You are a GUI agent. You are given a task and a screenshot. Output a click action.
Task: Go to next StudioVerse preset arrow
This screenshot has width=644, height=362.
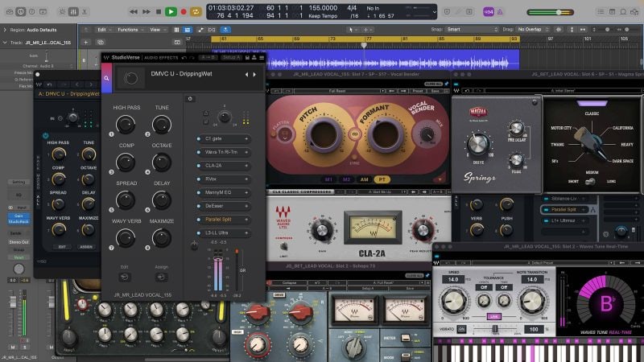coord(255,74)
